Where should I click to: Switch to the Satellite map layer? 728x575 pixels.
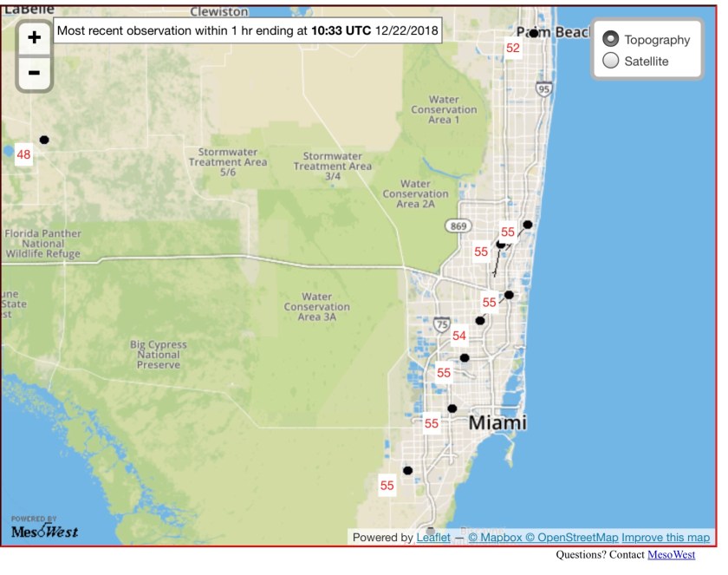click(611, 61)
